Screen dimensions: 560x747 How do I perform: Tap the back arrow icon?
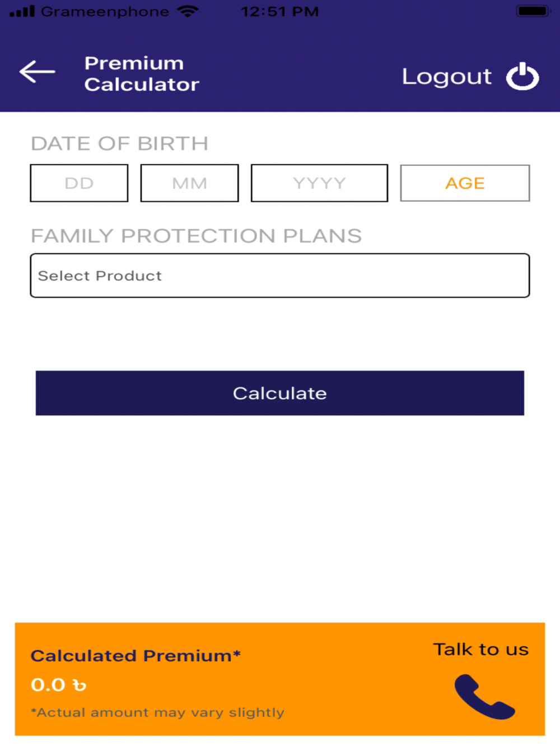pos(37,72)
